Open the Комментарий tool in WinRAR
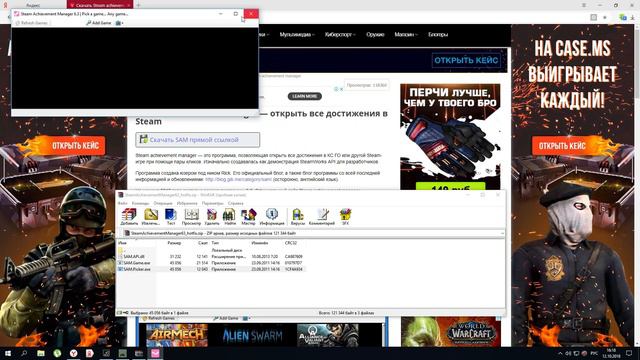This screenshot has height=360, width=640. click(322, 217)
